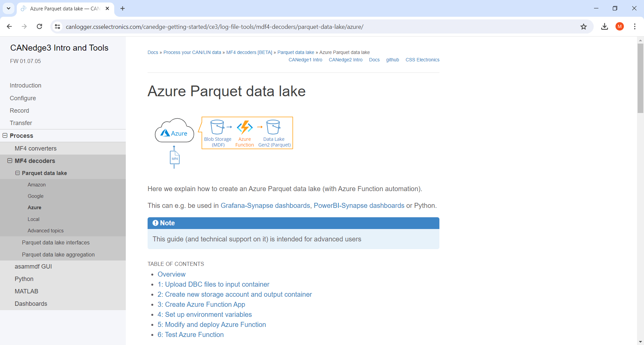Open Local data lake page

34,219
